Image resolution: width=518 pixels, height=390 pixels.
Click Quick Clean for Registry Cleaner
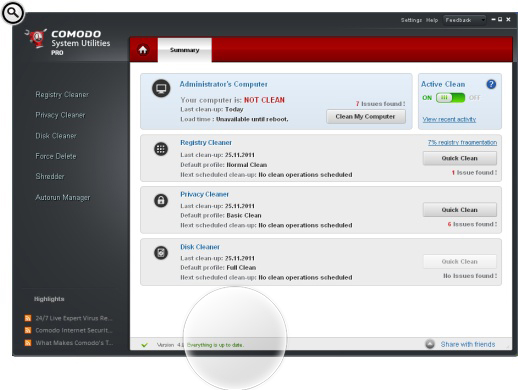(460, 158)
